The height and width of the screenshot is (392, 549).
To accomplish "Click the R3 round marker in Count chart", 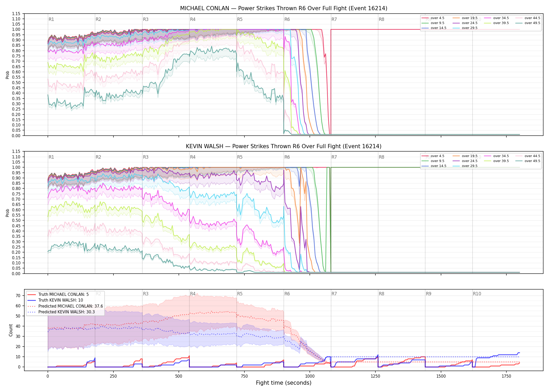I will click(146, 294).
